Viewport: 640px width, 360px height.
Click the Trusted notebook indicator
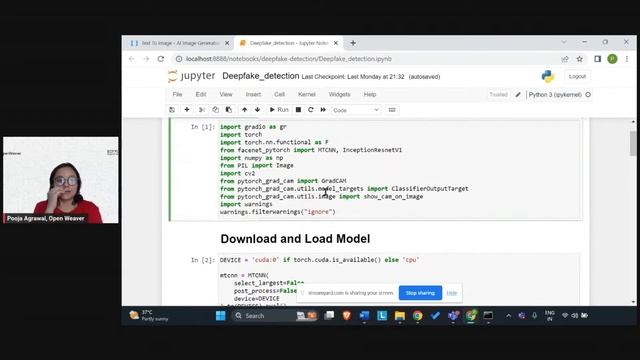click(x=498, y=95)
